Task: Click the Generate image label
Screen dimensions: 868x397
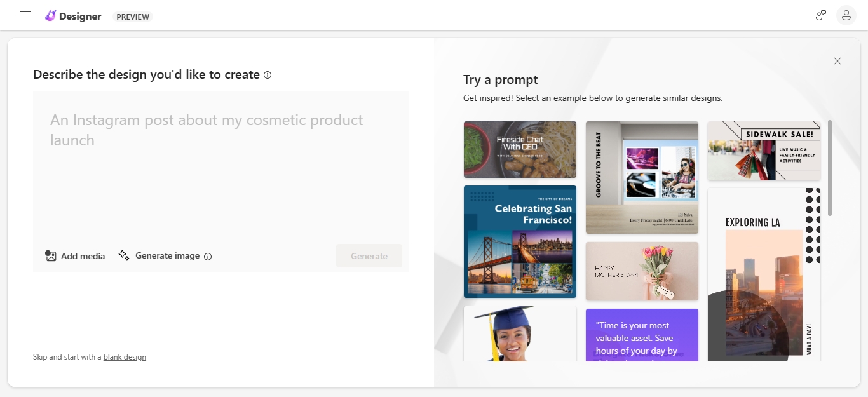Action: point(168,255)
